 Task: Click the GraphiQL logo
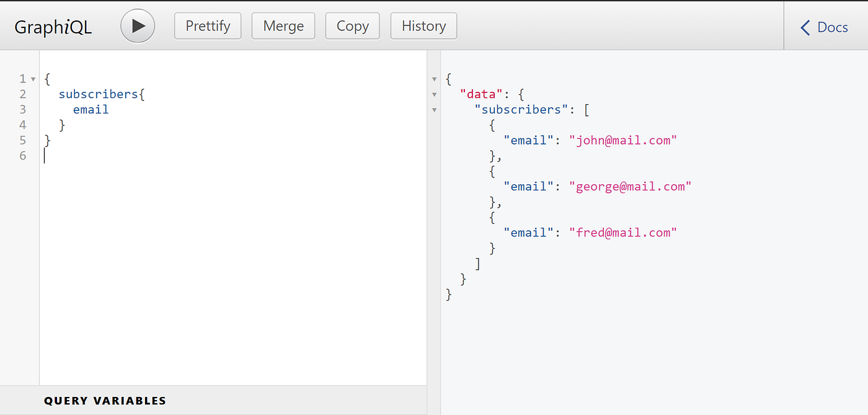[x=53, y=27]
